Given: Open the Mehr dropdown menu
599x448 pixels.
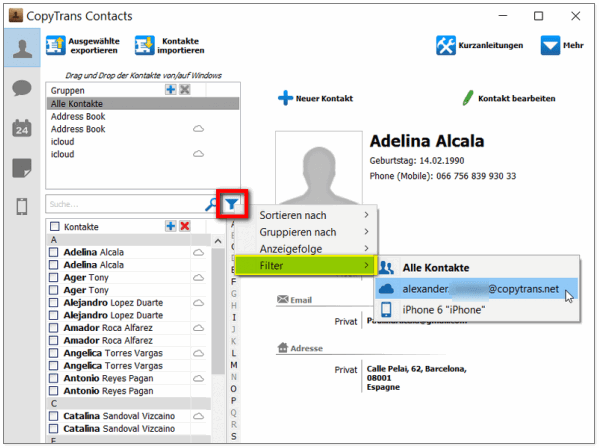Looking at the screenshot, I should pyautogui.click(x=562, y=45).
